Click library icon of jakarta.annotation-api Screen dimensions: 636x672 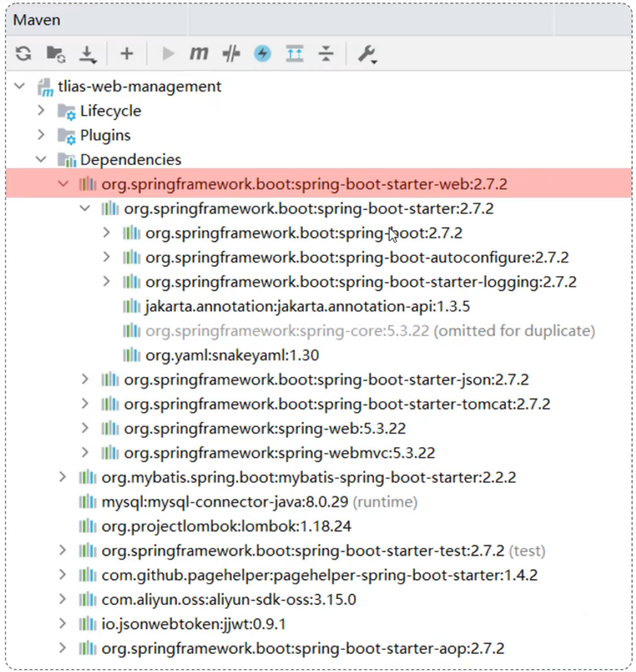(131, 306)
